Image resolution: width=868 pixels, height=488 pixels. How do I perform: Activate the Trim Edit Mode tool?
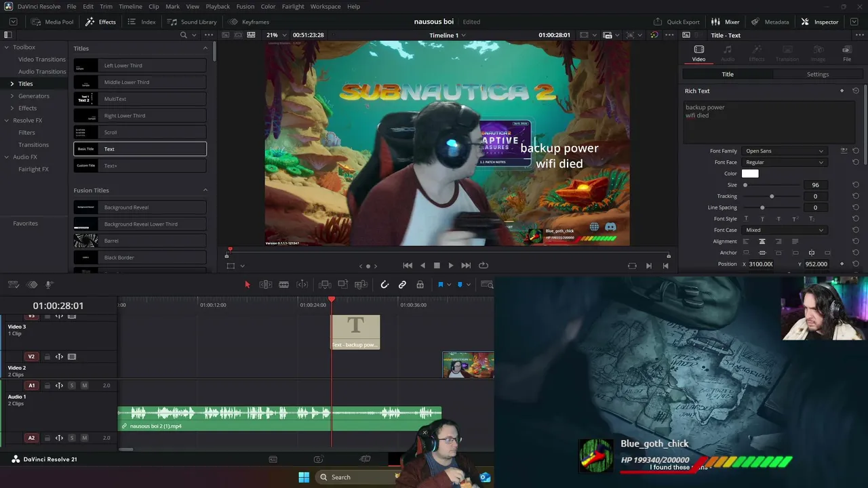pyautogui.click(x=266, y=285)
